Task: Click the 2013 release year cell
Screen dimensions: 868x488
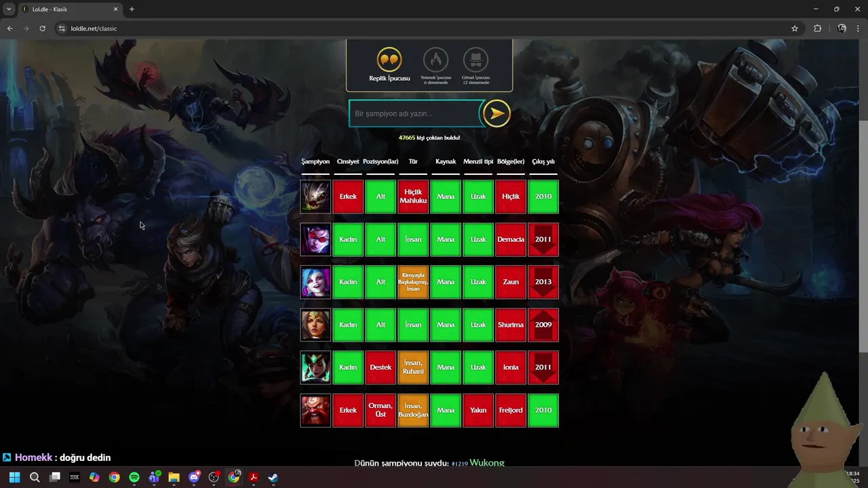Action: click(543, 282)
